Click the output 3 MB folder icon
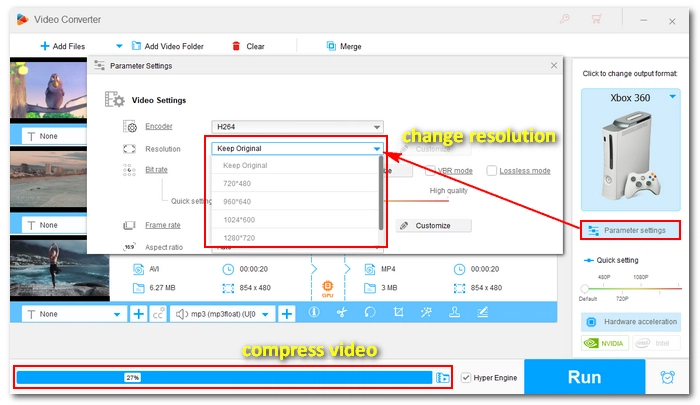The height and width of the screenshot is (405, 700). click(370, 288)
